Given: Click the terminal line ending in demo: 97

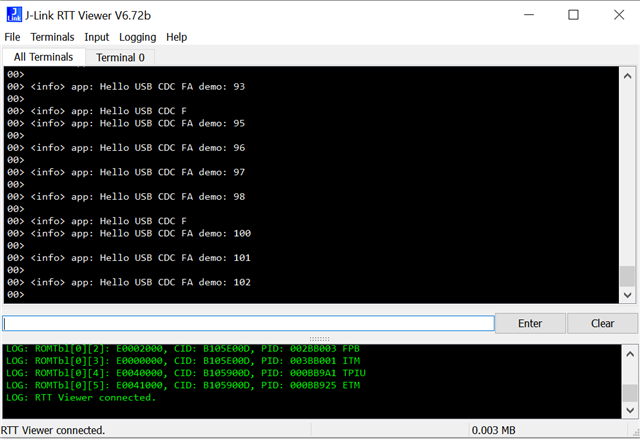Looking at the screenshot, I should [126, 172].
